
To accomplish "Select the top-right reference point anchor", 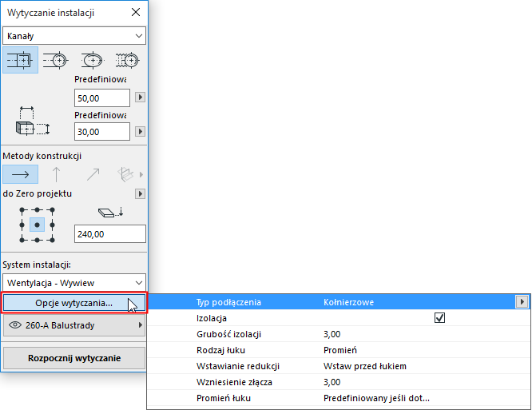I will [x=52, y=210].
